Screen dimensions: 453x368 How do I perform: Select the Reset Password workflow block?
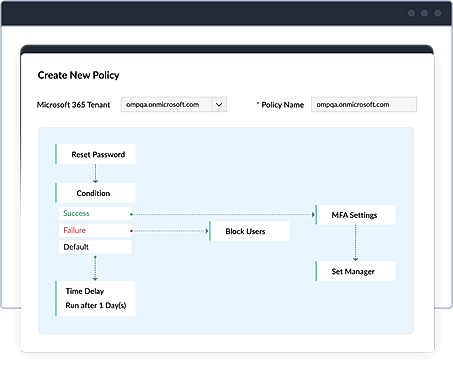(95, 154)
